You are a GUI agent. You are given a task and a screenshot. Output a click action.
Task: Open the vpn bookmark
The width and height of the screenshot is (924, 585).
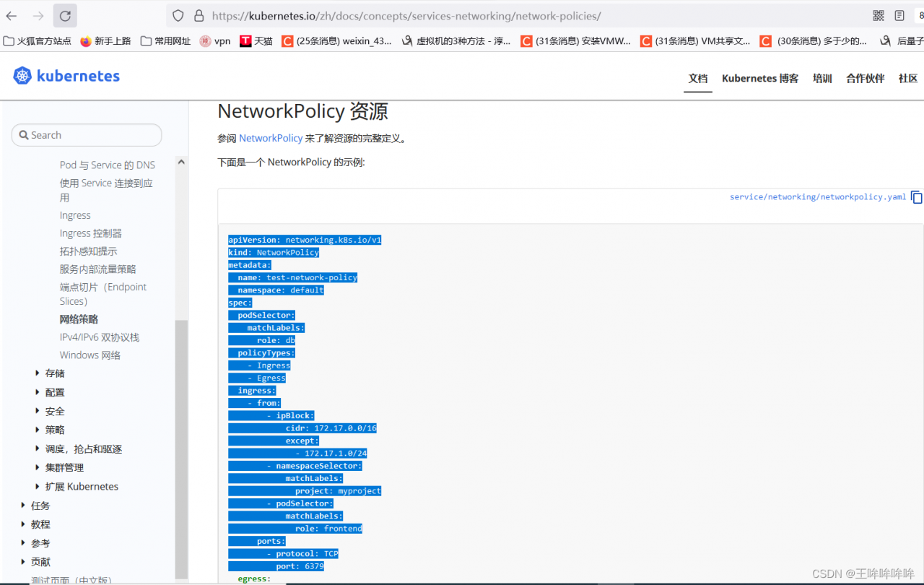[215, 41]
